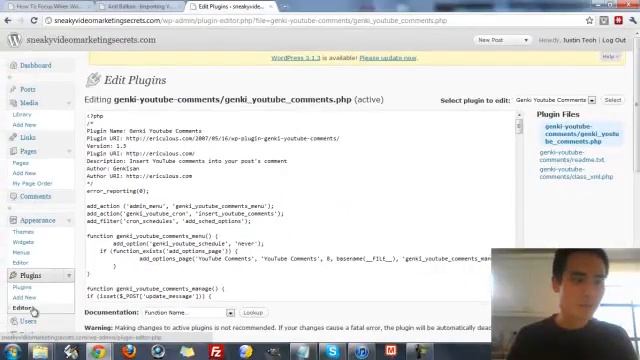Click the Select plugin button
The image size is (640, 360).
[612, 100]
